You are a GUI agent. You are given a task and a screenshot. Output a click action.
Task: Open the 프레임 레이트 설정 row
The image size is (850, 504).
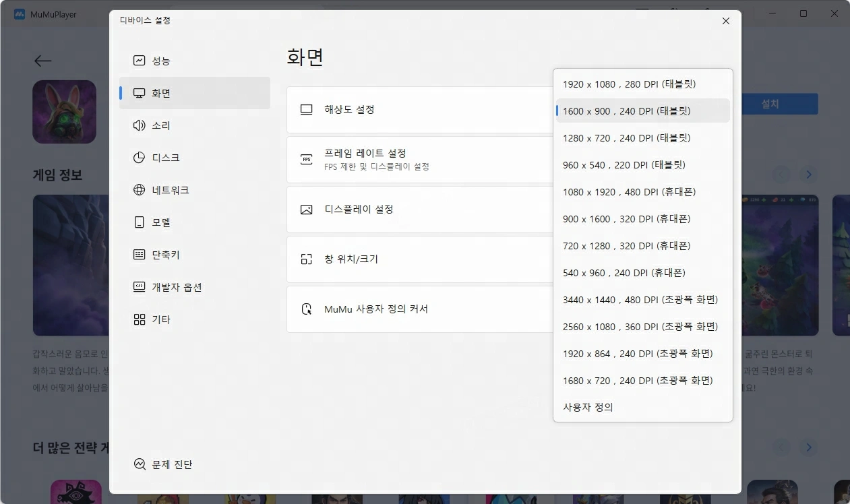[420, 159]
